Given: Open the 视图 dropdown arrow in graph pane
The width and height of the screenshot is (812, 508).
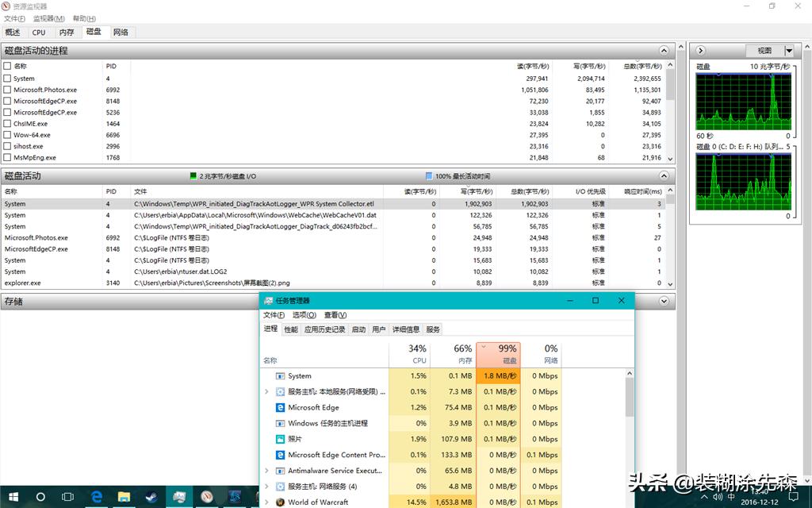Looking at the screenshot, I should [x=788, y=51].
